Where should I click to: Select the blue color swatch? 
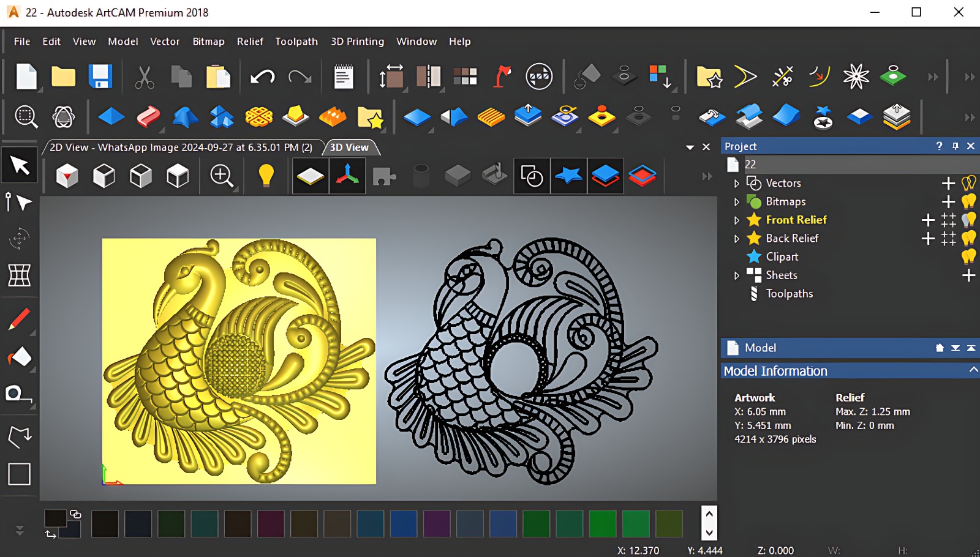click(404, 524)
